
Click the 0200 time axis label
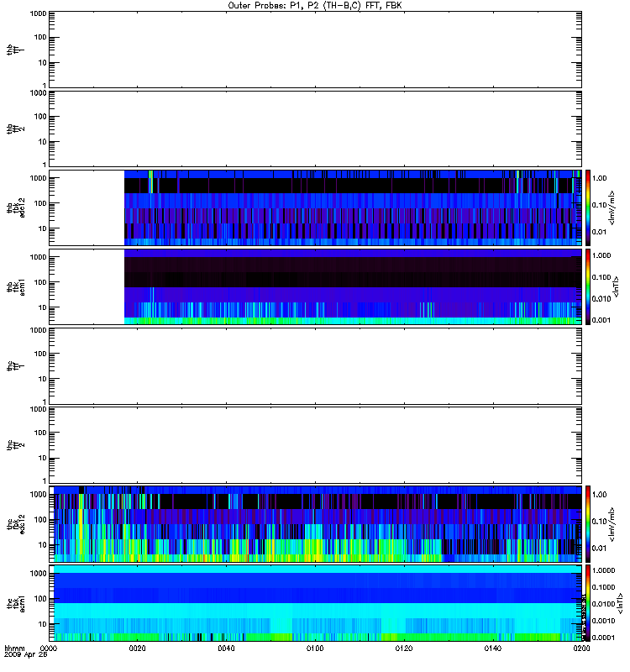coord(581,648)
